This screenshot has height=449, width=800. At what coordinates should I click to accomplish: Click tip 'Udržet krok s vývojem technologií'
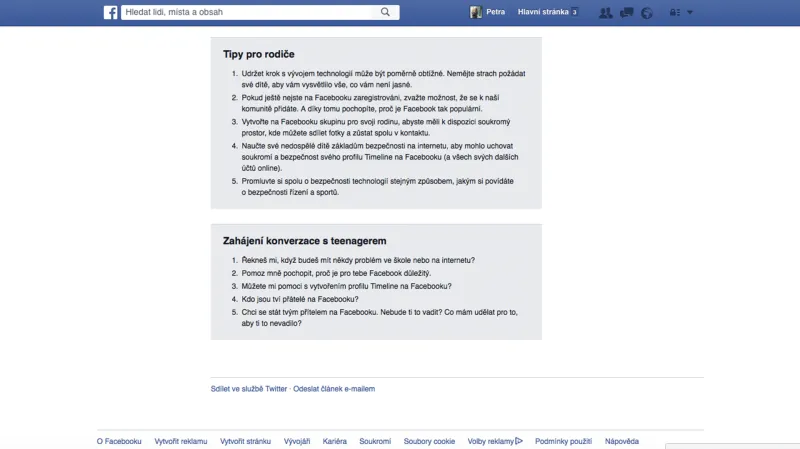(384, 79)
